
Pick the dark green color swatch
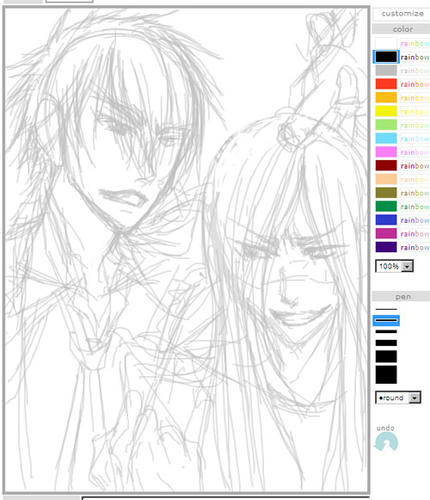click(x=386, y=206)
